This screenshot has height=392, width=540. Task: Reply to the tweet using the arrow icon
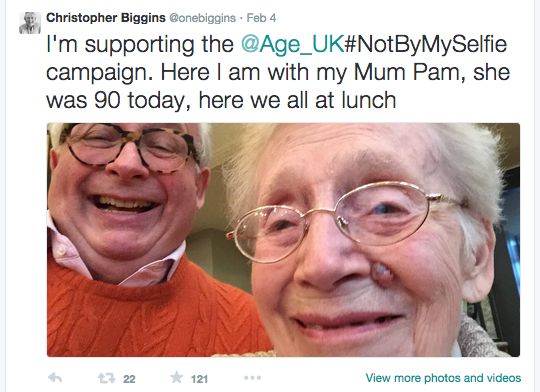coord(55,378)
